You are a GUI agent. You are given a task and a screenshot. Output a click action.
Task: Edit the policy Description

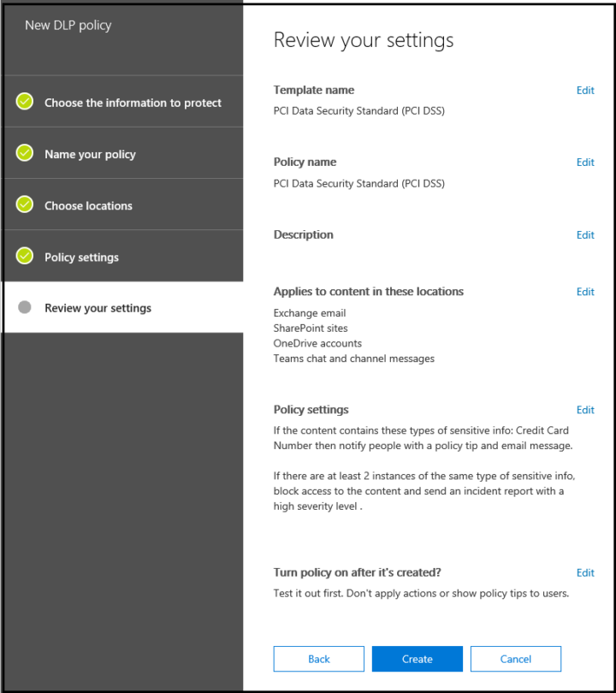[585, 234]
